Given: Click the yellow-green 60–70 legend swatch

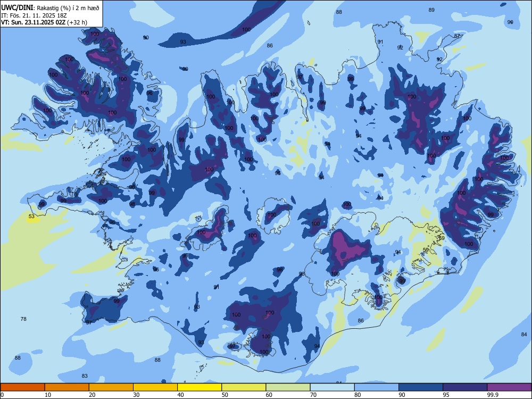Looking at the screenshot, I should [288, 387].
